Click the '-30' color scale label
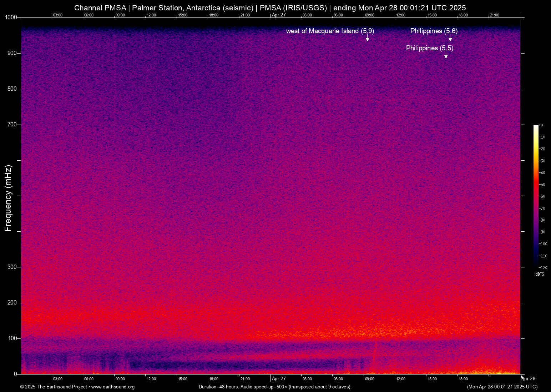Screen dimensions: 551x392 pyautogui.click(x=542, y=161)
